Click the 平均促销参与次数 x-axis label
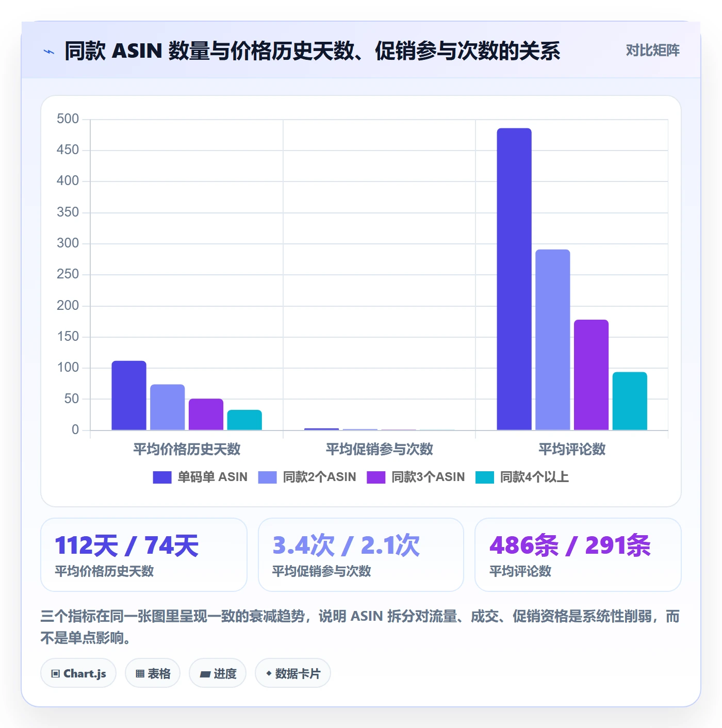The height and width of the screenshot is (728, 722). 380,450
